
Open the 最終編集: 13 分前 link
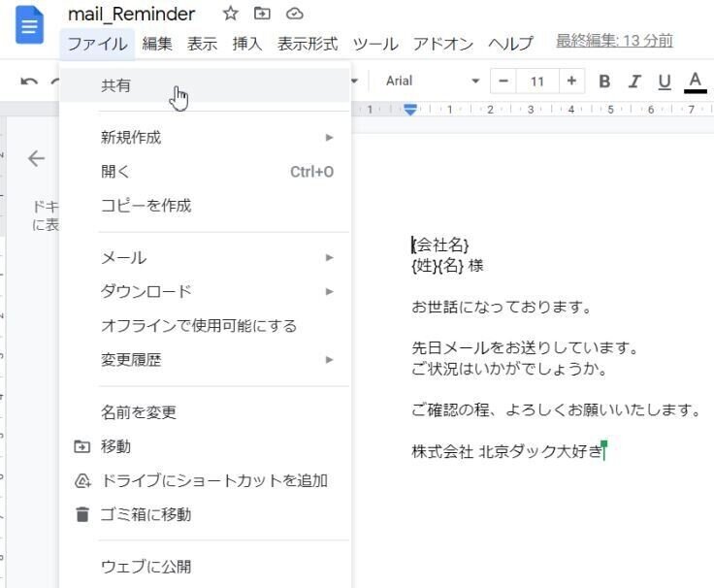tap(614, 41)
